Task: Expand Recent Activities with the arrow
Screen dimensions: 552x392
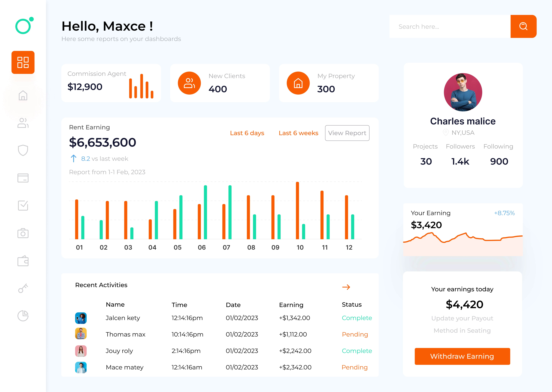Action: pos(346,287)
